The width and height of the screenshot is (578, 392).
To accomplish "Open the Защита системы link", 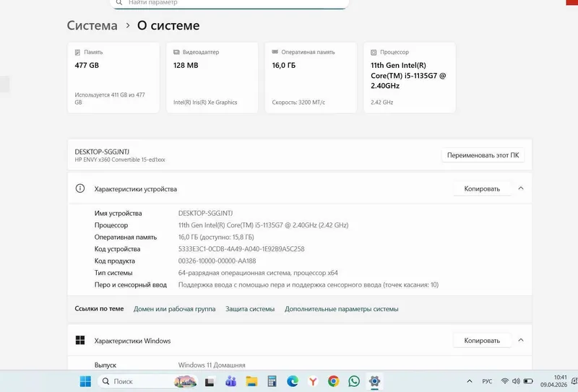I will [x=250, y=309].
